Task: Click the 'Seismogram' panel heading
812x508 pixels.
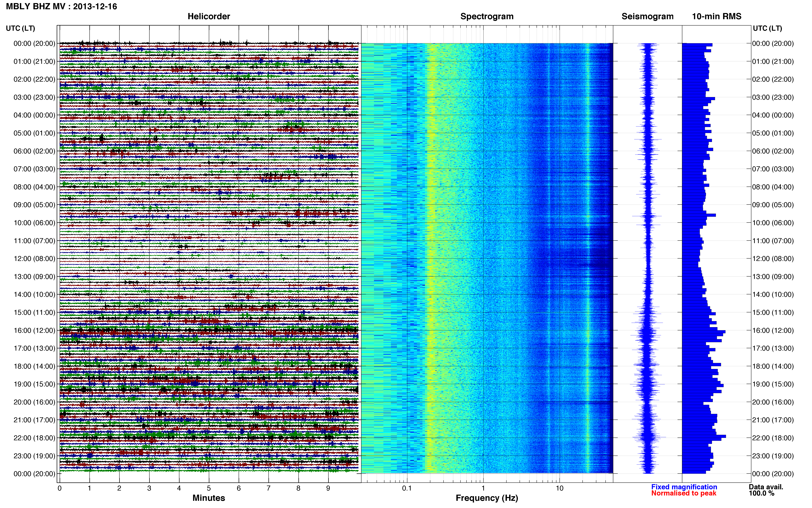Action: (648, 16)
